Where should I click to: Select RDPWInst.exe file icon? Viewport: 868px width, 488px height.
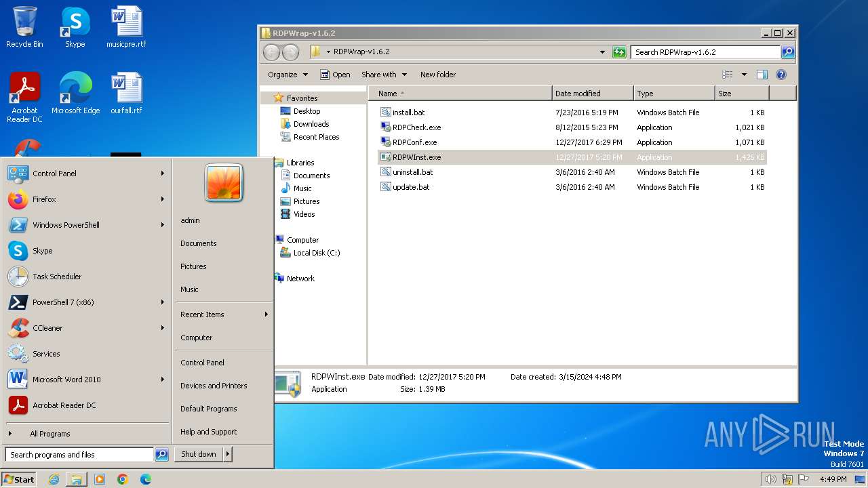pyautogui.click(x=386, y=157)
